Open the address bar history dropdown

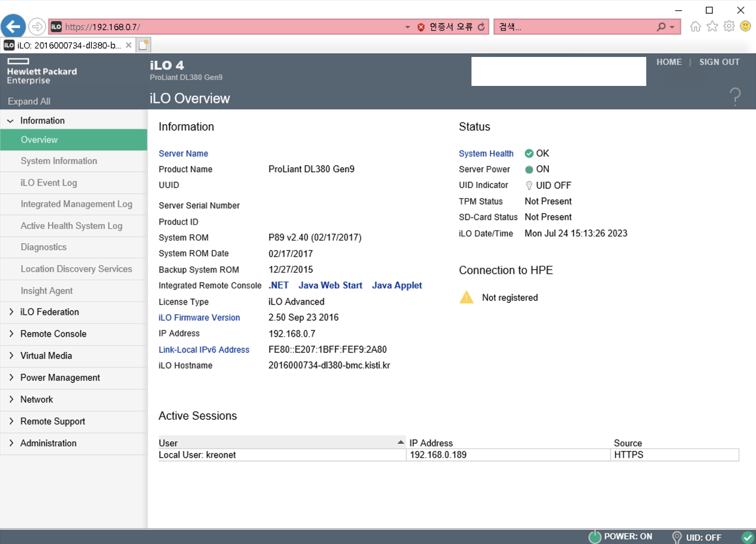[407, 27]
